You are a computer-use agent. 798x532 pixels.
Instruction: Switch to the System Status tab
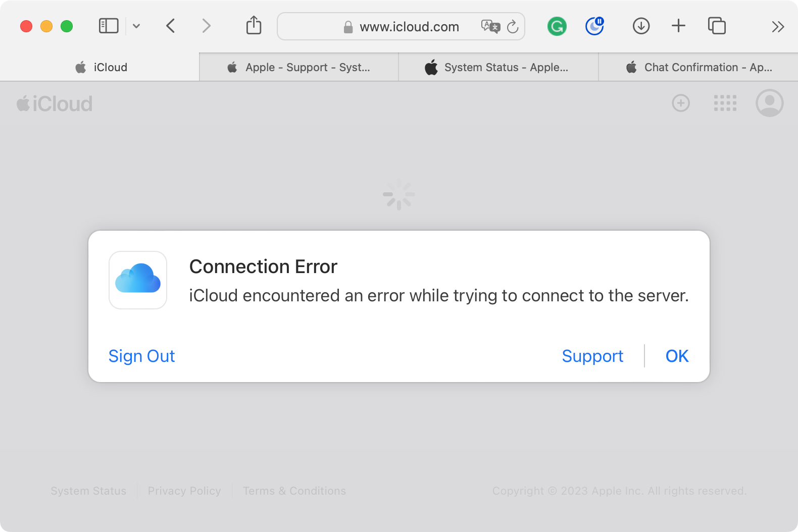click(498, 67)
